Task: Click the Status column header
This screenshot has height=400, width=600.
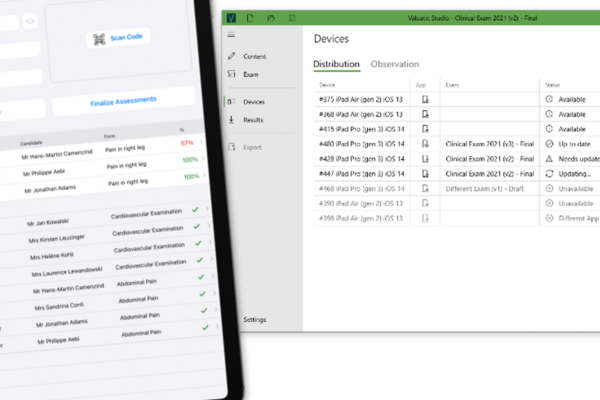Action: point(553,85)
